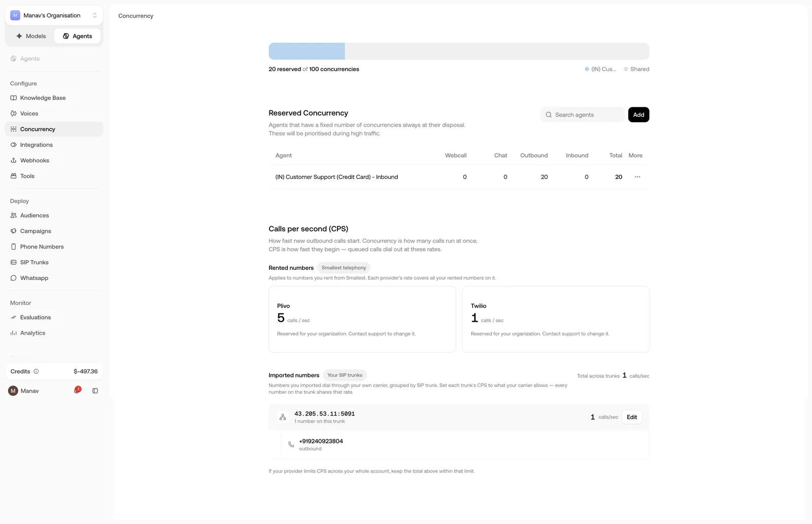This screenshot has height=524, width=812.
Task: Click the notifications bell icon
Action: pyautogui.click(x=77, y=391)
